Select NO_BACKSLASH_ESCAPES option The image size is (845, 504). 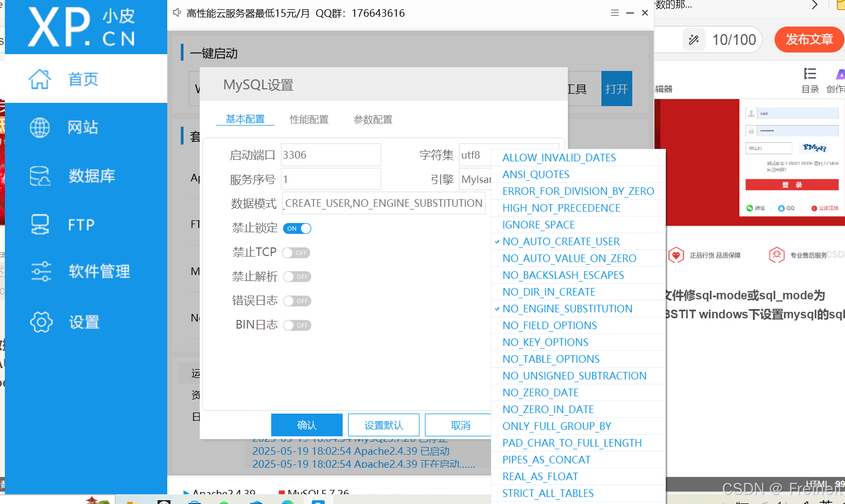(578, 275)
